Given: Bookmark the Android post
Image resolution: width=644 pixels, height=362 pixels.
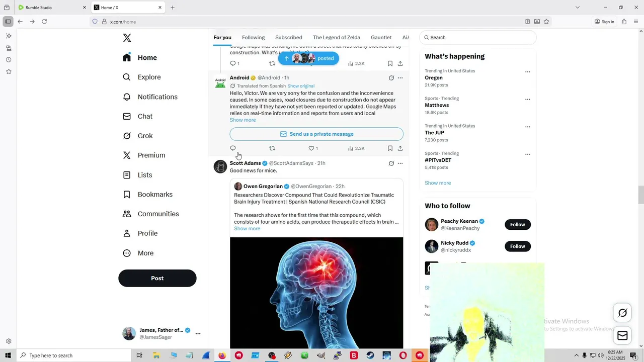Looking at the screenshot, I should point(390,148).
